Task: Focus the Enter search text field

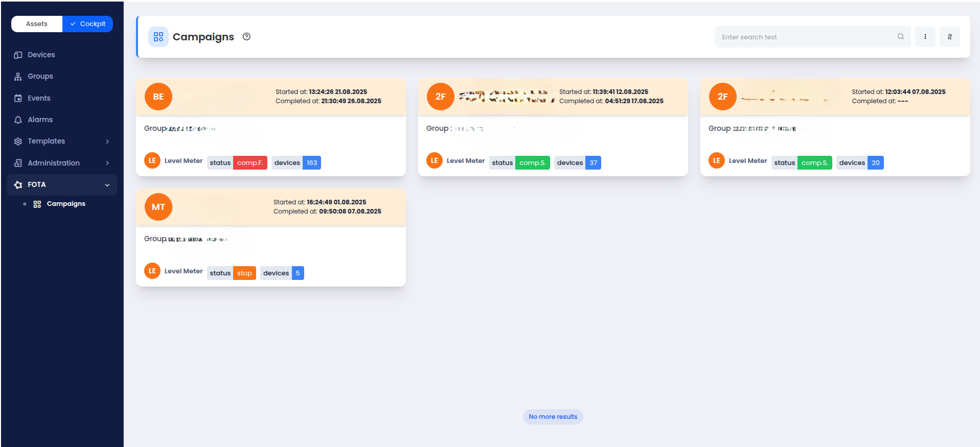Action: point(805,37)
